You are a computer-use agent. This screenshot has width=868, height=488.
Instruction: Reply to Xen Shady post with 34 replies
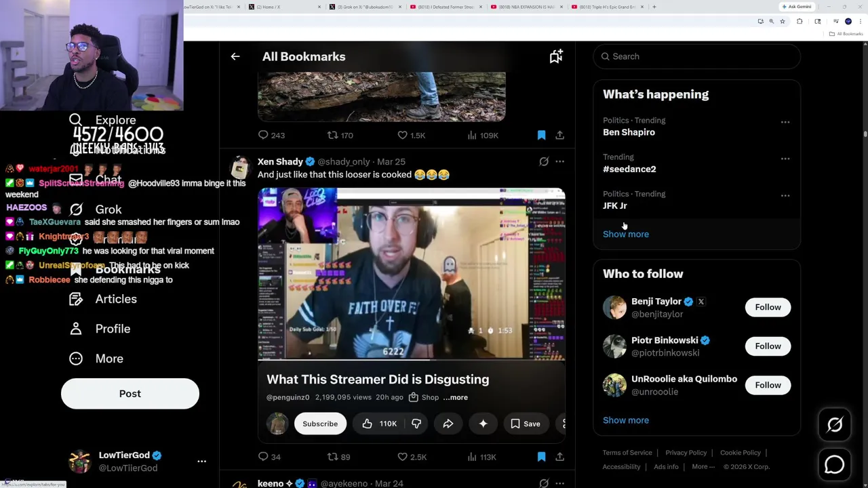(269, 457)
